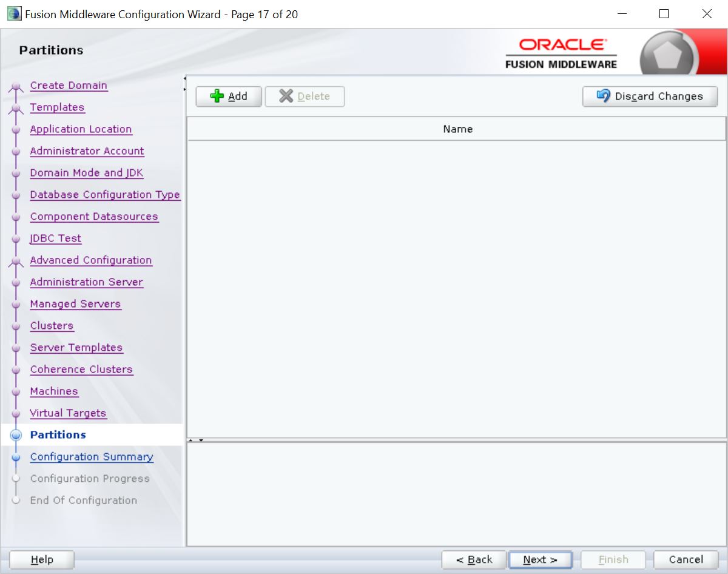Click the Back button

474,559
